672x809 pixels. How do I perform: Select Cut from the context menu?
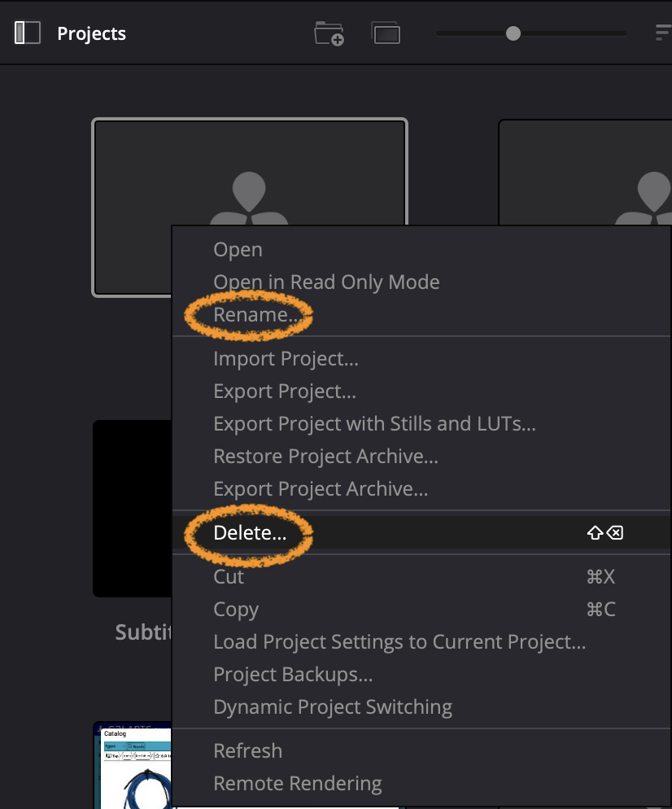click(x=229, y=577)
